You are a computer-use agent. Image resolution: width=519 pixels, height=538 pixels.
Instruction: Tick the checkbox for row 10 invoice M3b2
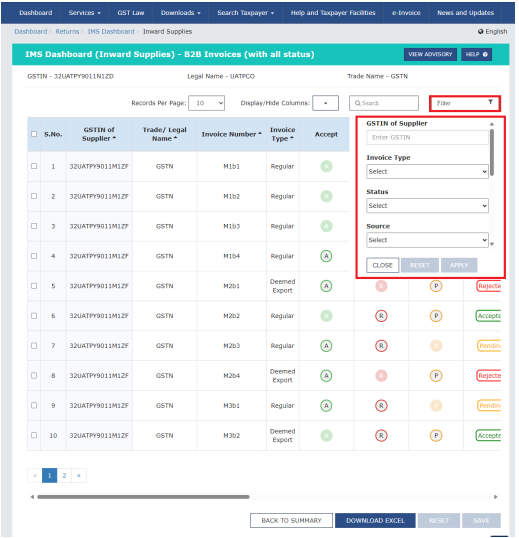(x=34, y=435)
